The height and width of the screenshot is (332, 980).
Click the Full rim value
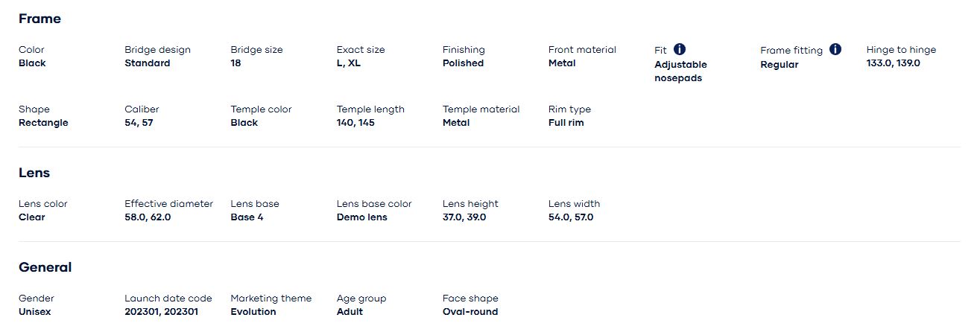[566, 123]
